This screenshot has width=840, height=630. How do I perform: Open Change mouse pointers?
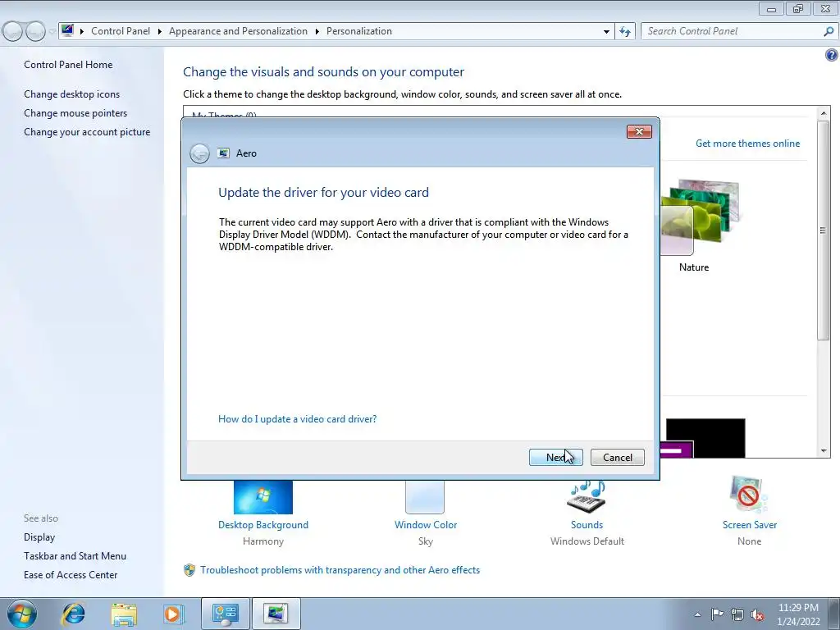tap(75, 113)
